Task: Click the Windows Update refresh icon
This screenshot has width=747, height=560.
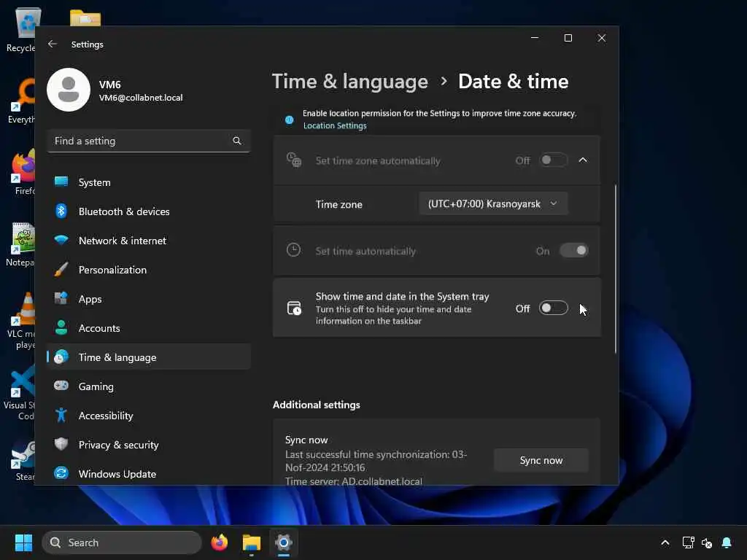Action: (61, 473)
